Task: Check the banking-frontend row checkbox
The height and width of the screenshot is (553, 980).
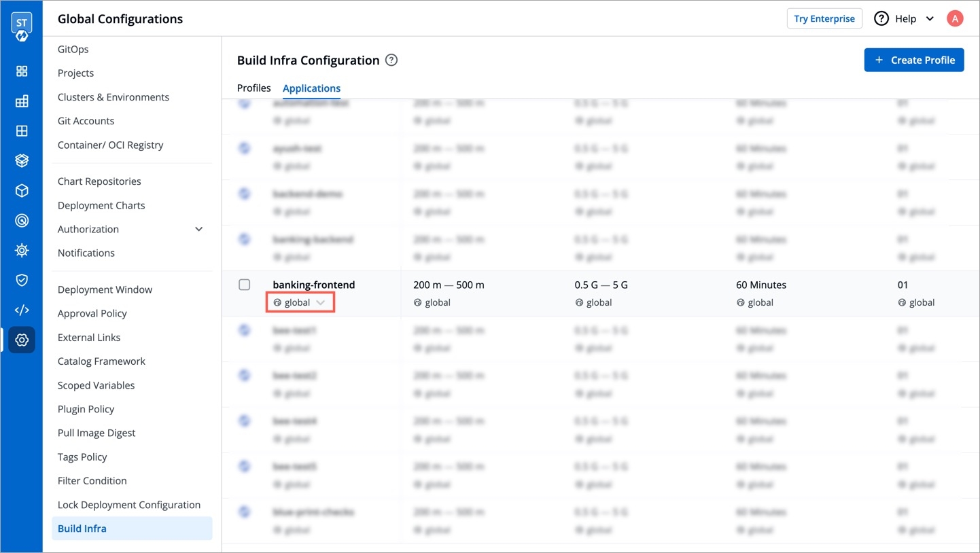Action: pos(245,285)
